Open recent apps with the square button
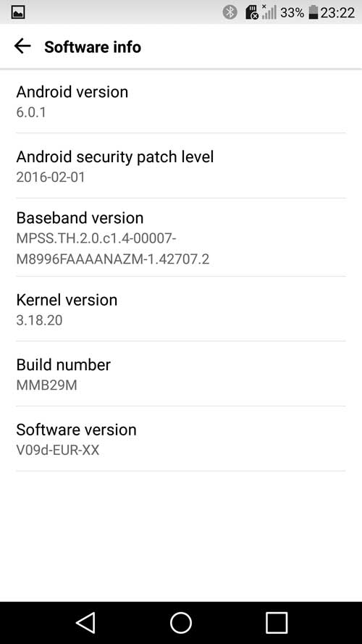Viewport: 362px width, 644px height. point(277,623)
